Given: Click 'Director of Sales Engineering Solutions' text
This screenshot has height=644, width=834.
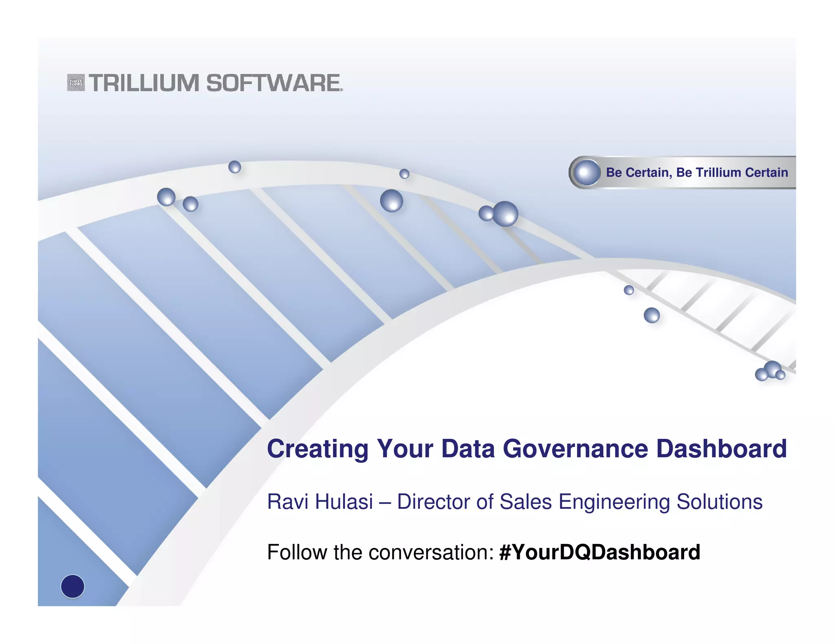Looking at the screenshot, I should pyautogui.click(x=580, y=502).
